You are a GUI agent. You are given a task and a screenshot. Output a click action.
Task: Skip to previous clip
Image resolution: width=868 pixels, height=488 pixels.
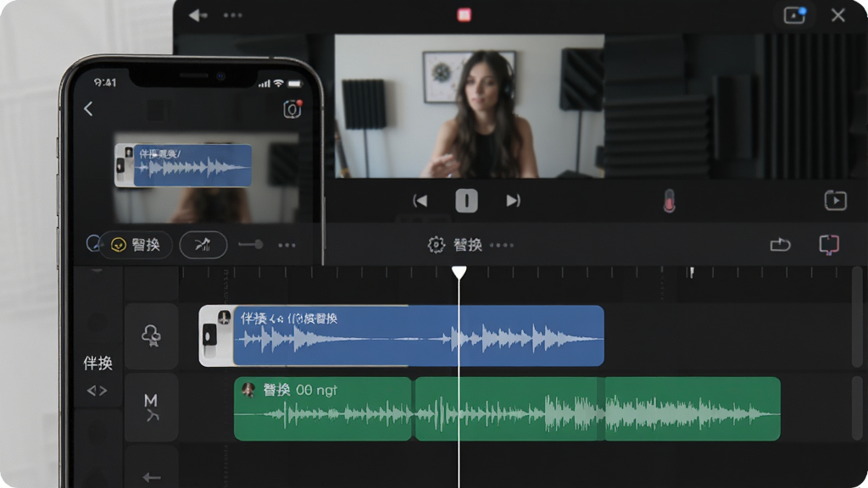click(420, 200)
